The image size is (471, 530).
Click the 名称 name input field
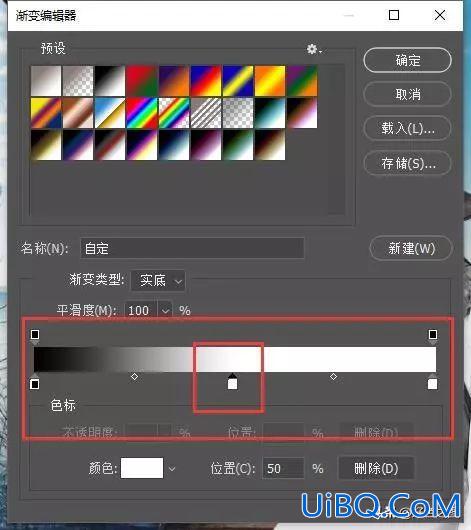pyautogui.click(x=192, y=248)
